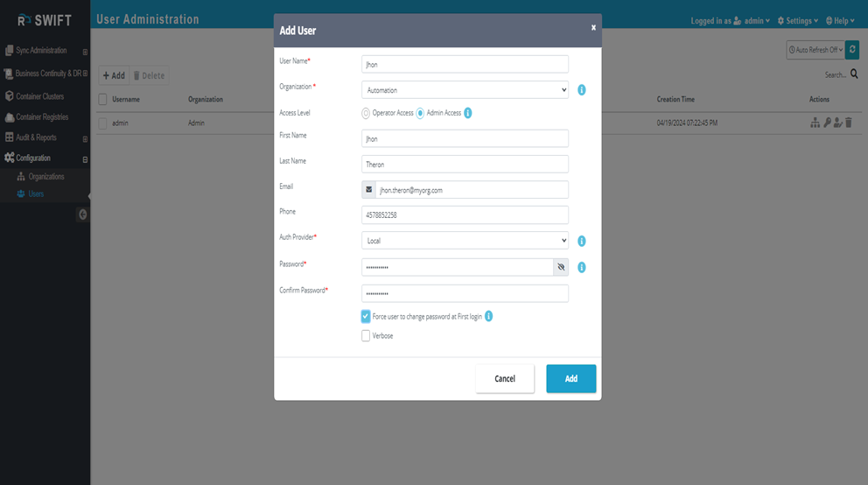Toggle the select-all checkbox in table header
The image size is (868, 485).
point(102,99)
